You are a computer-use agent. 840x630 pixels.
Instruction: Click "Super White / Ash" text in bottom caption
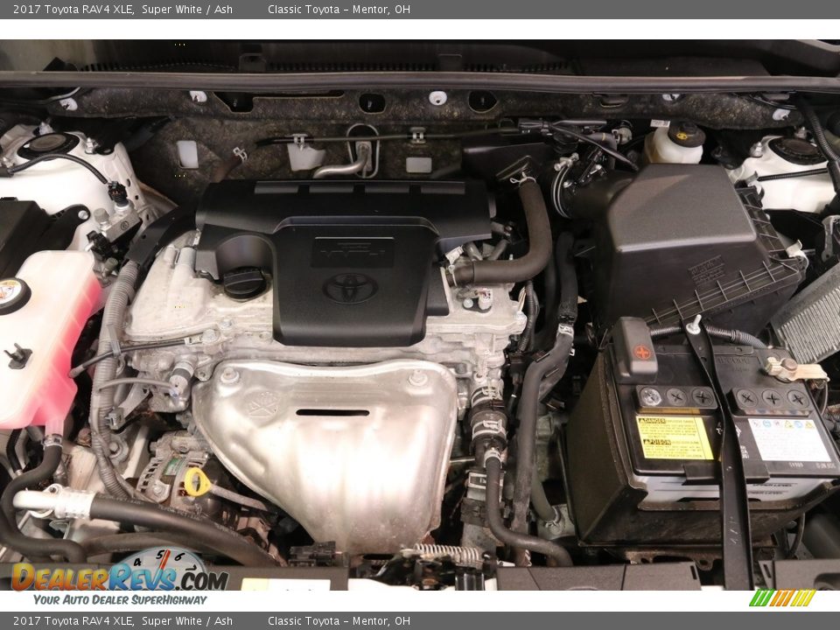pos(187,621)
